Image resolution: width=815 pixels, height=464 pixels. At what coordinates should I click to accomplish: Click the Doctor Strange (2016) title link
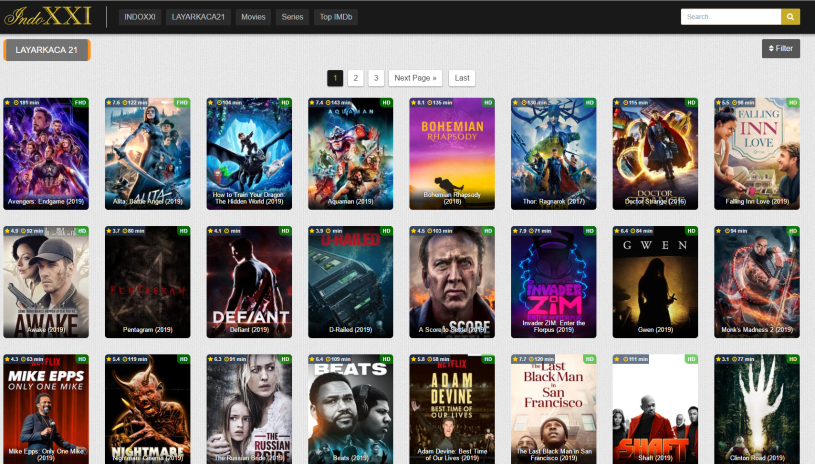pos(655,202)
